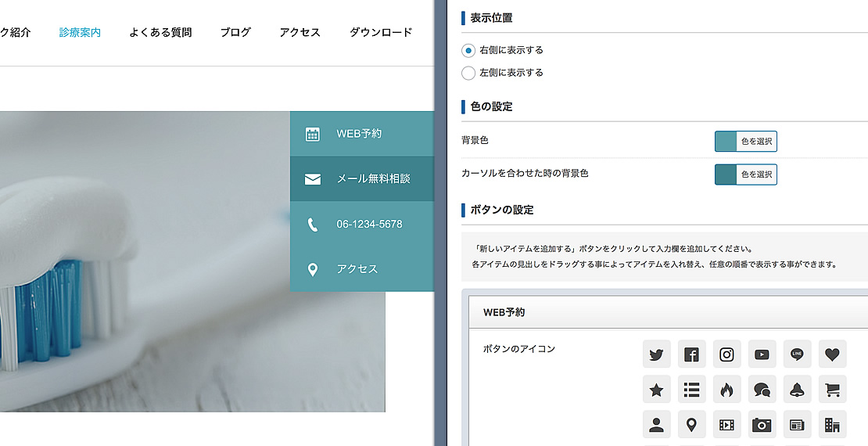Pick the LINE speech bubble icon

point(797,354)
